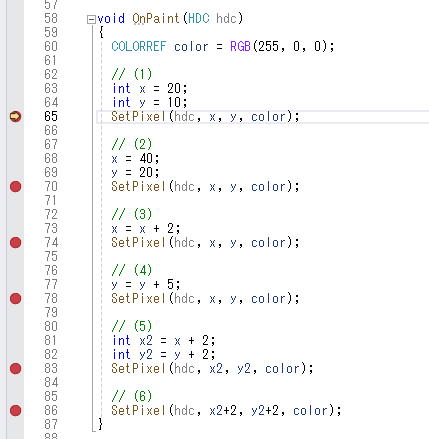Disable the breakpoint on line 78
Screen dimensions: 429x439
[x=15, y=298]
